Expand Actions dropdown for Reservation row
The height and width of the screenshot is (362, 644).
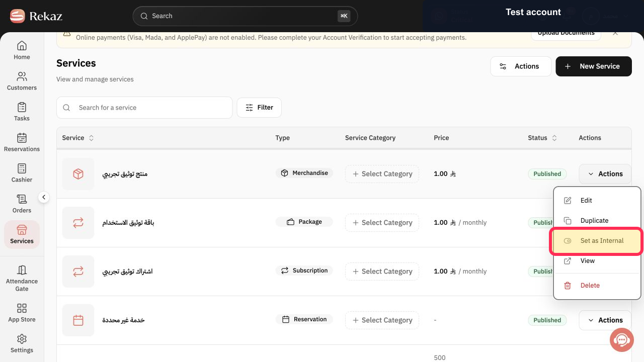click(605, 320)
